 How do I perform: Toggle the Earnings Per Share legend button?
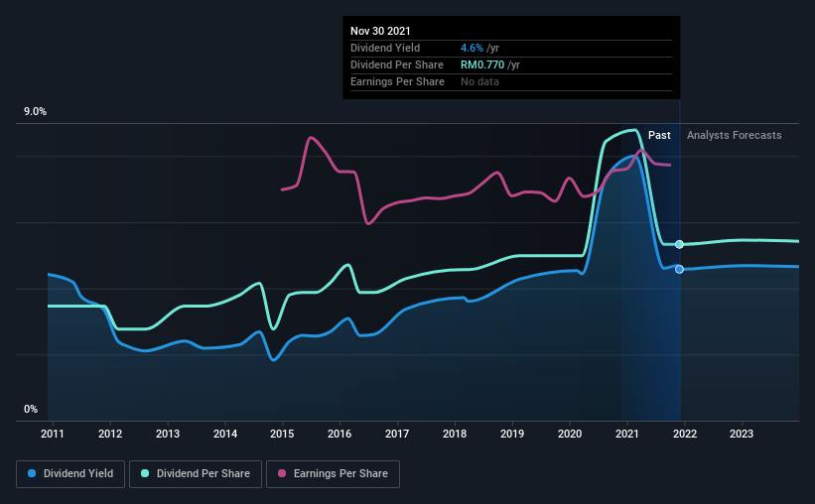(x=333, y=474)
